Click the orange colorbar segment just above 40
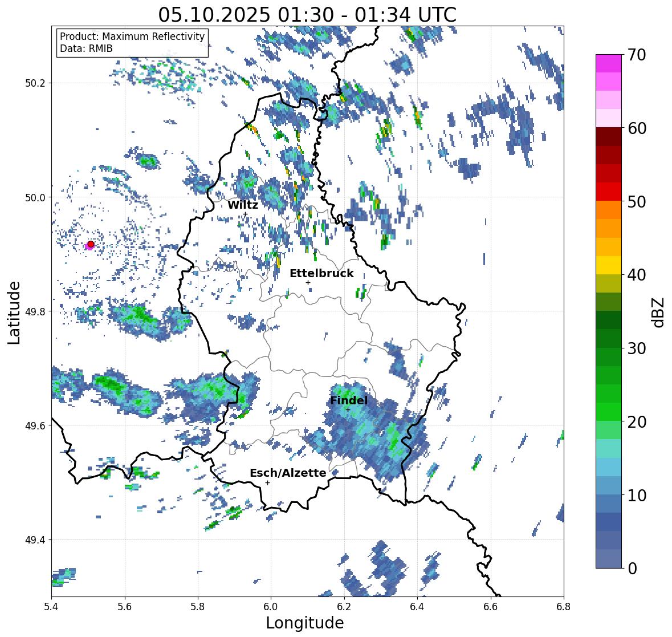 pos(609,247)
